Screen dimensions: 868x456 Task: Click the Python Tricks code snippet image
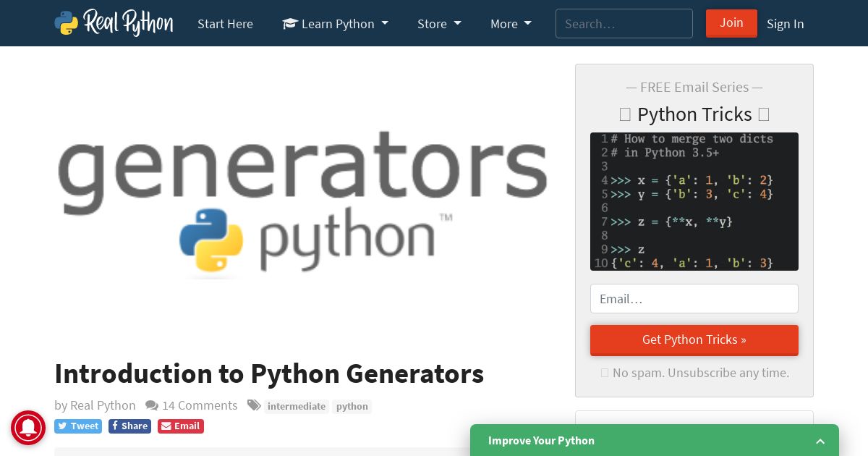click(x=694, y=201)
